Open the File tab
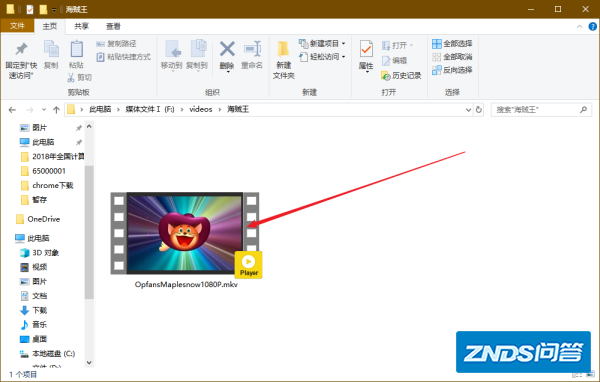 [x=17, y=26]
